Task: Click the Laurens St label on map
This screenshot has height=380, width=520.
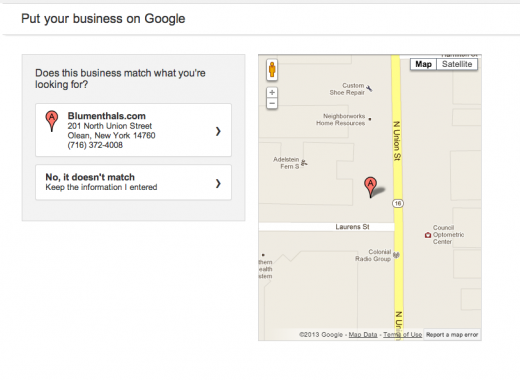Action: click(x=352, y=227)
